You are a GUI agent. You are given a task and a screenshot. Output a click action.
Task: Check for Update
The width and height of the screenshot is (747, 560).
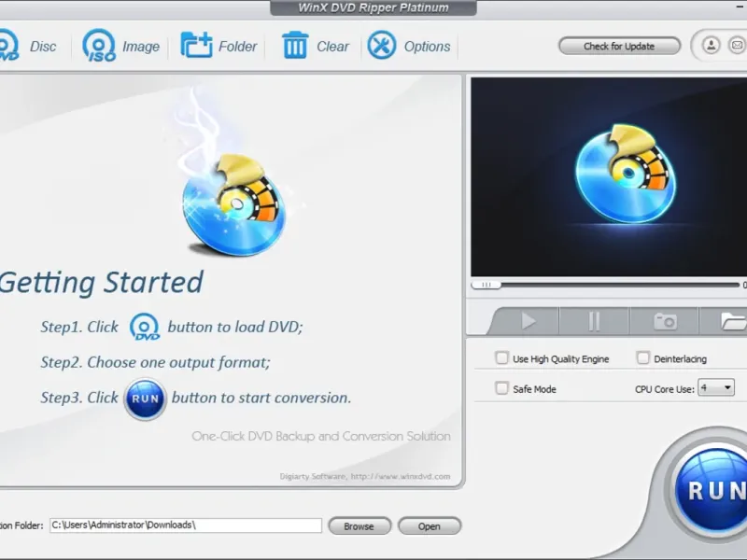(619, 46)
